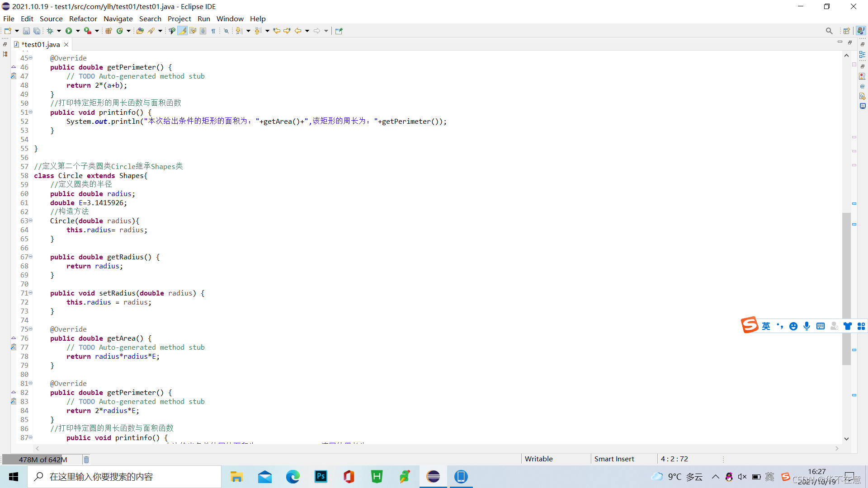Open Sogou voice input microphone
This screenshot has width=868, height=488.
pyautogui.click(x=807, y=326)
